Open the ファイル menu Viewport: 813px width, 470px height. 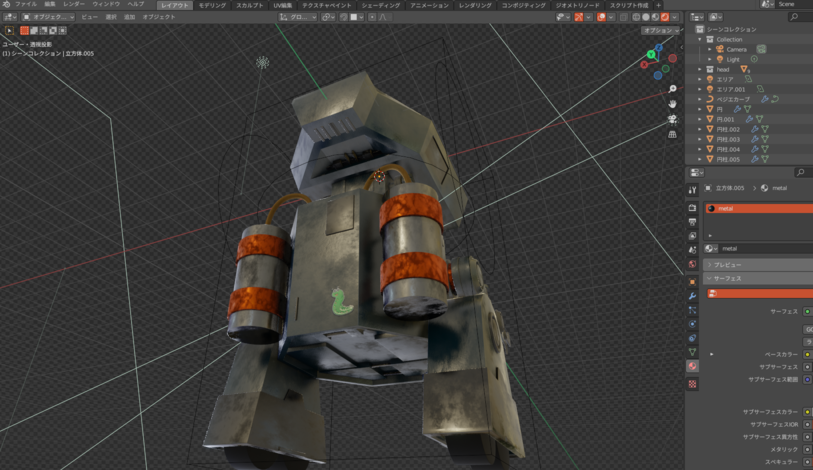click(25, 5)
